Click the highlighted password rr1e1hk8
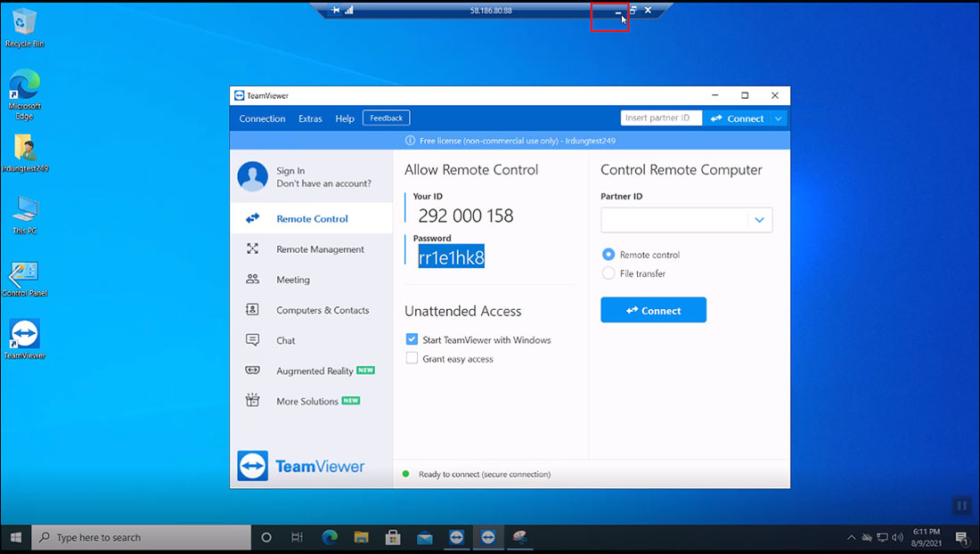The width and height of the screenshot is (980, 554). (x=452, y=257)
